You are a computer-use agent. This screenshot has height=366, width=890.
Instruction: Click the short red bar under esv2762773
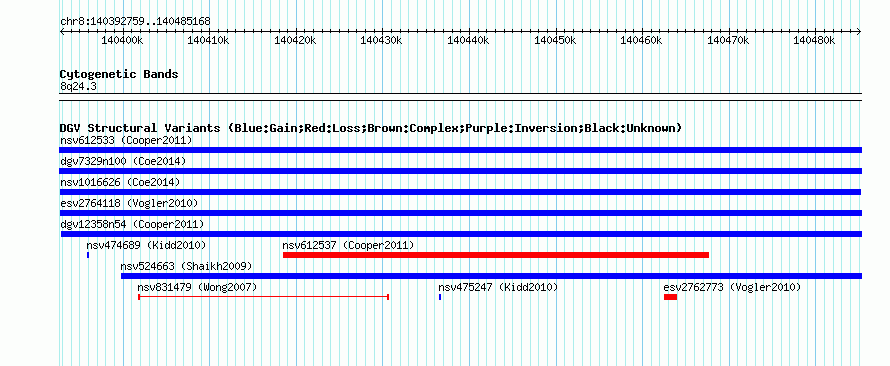(x=670, y=297)
